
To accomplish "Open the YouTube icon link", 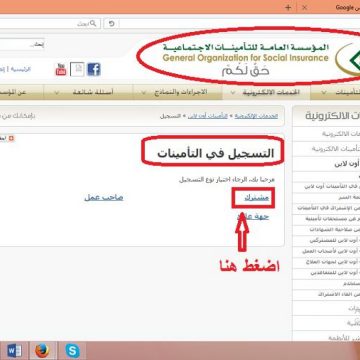I will coord(61,69).
